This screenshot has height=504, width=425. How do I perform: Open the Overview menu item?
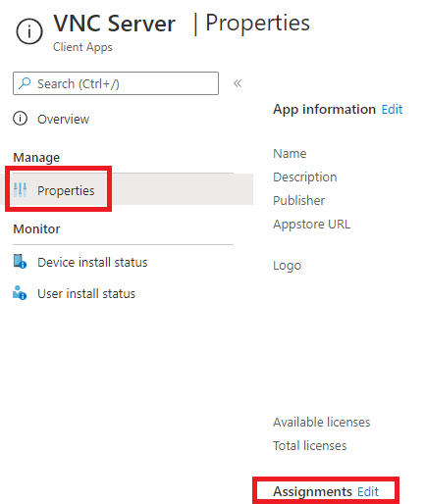point(63,120)
